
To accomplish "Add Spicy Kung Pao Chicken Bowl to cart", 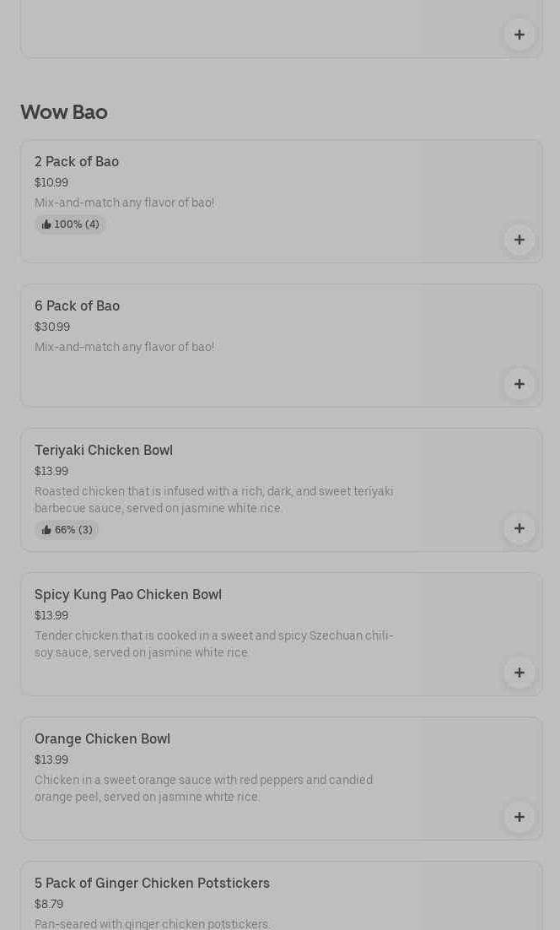I will (x=519, y=673).
